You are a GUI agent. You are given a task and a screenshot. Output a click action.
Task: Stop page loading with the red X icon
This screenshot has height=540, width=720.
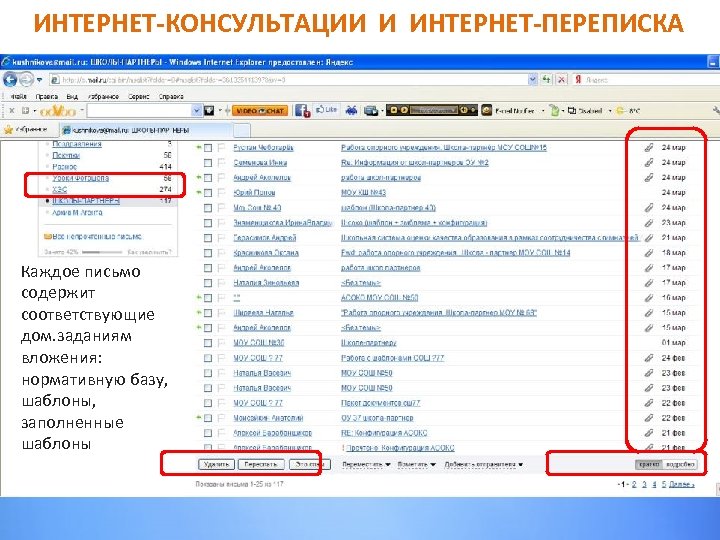click(x=562, y=79)
